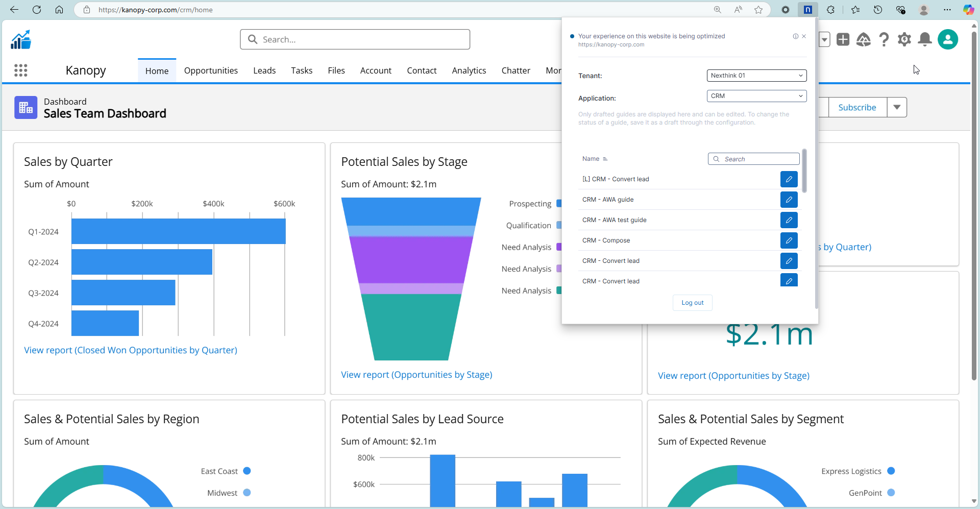The width and height of the screenshot is (980, 509).
Task: Edit the CRM - AWA guide
Action: (x=789, y=200)
